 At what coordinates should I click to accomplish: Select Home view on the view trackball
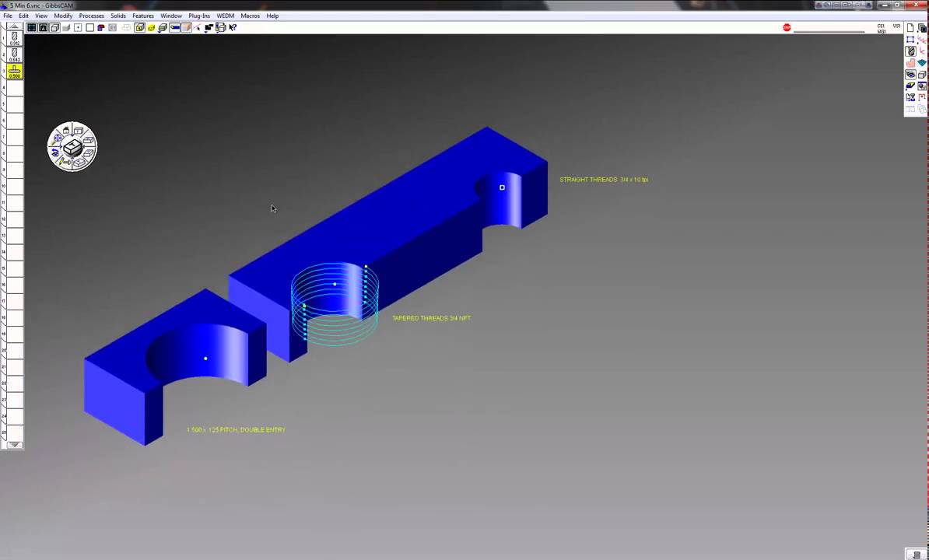66,131
